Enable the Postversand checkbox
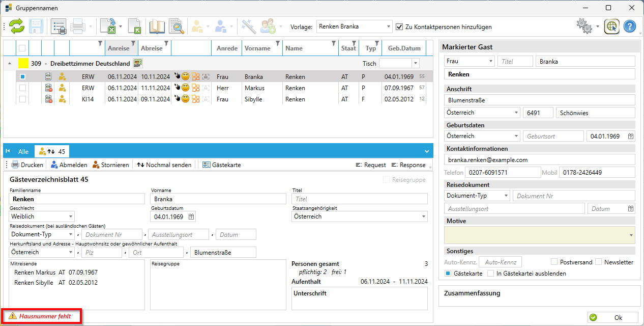 click(x=555, y=262)
